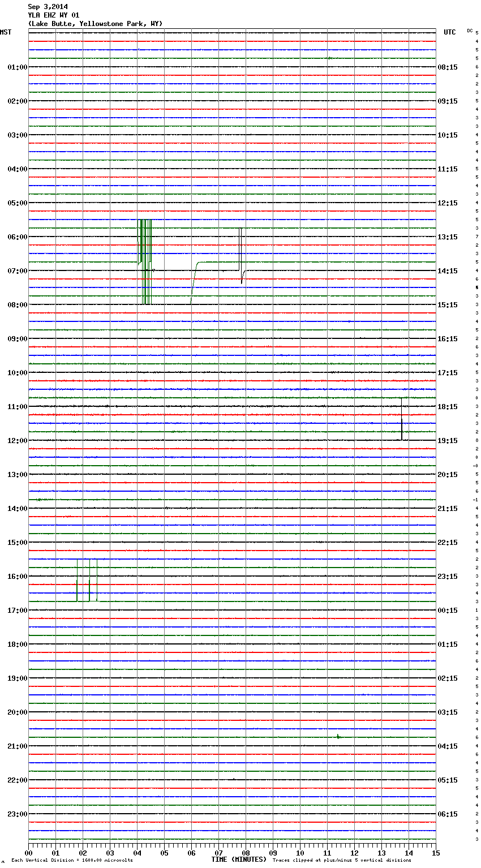The height and width of the screenshot is (868, 481).
Task: Select the 03:00 MST row label
Action: [18, 135]
